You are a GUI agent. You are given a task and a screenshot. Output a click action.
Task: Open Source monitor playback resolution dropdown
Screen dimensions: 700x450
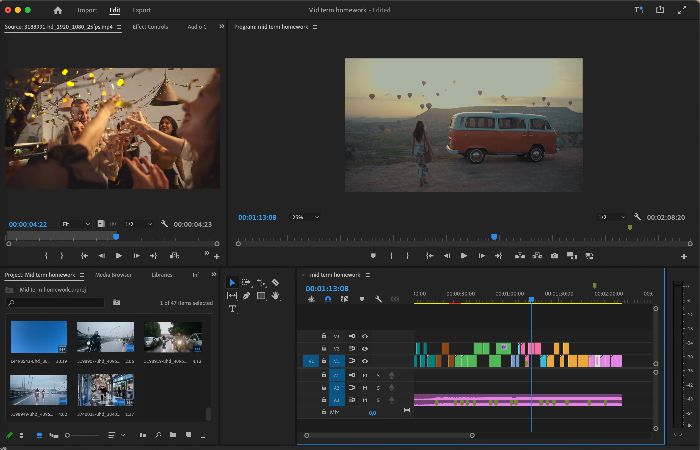click(138, 224)
